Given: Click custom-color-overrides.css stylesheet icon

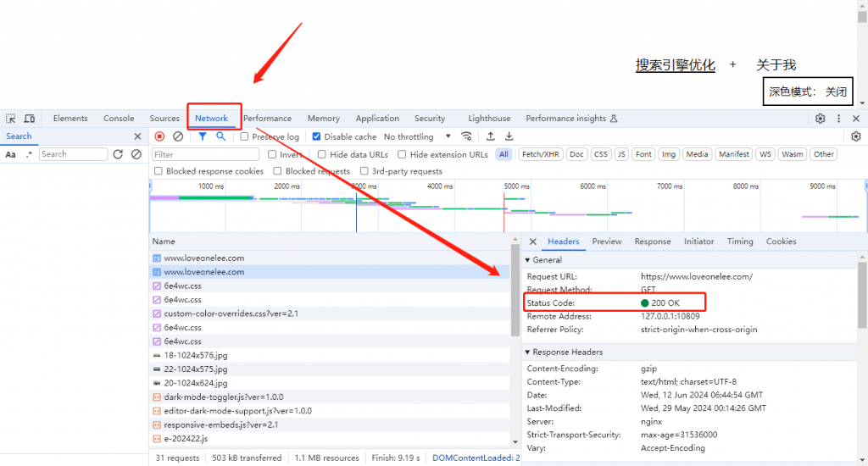Looking at the screenshot, I should (x=157, y=313).
